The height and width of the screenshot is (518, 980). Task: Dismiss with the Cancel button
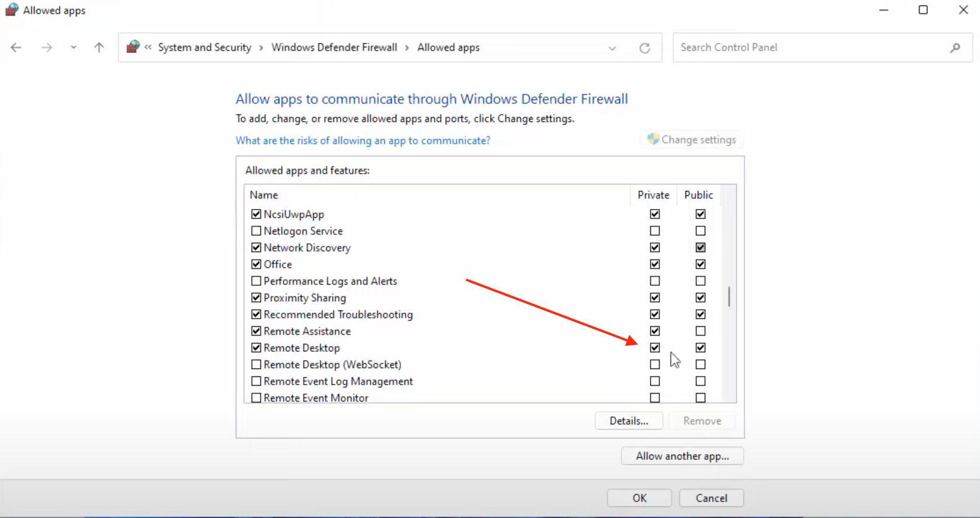[711, 498]
